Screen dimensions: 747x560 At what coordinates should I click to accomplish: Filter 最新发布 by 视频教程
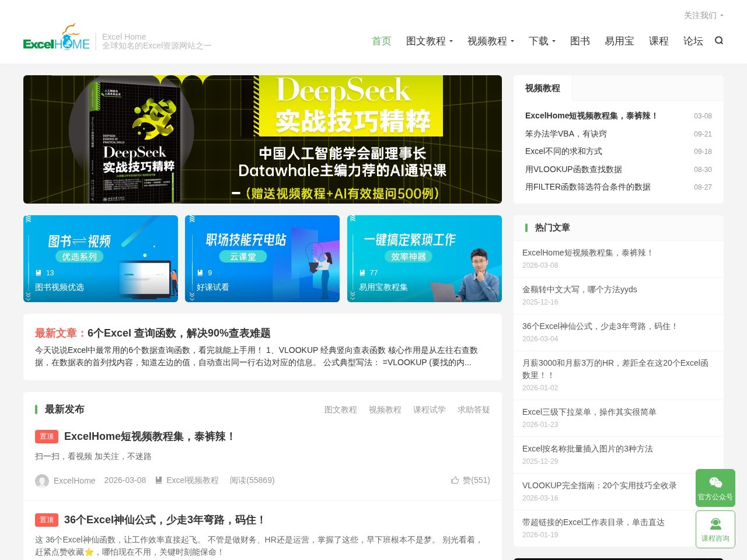[x=385, y=409]
